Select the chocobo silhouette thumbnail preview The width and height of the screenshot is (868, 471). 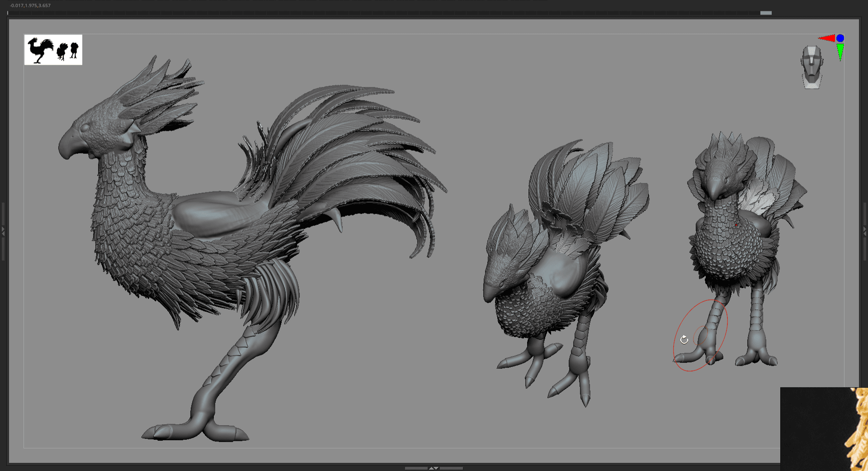click(x=53, y=50)
